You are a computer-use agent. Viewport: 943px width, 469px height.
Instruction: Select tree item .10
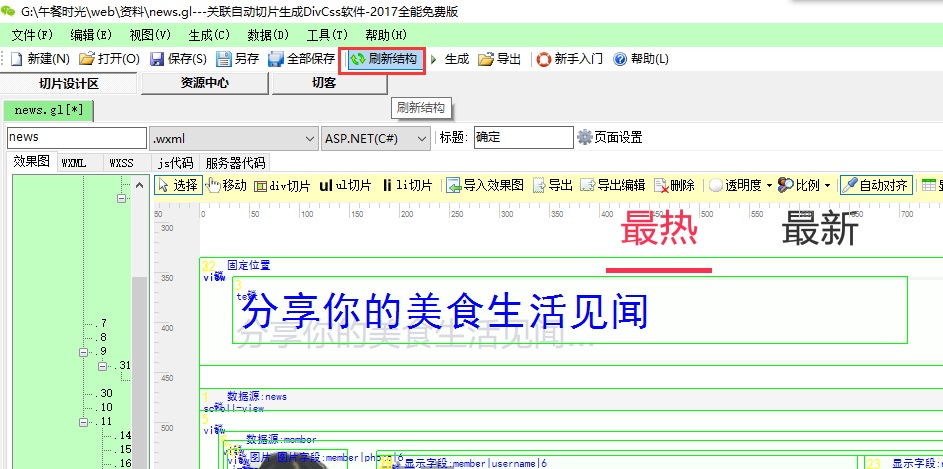tap(104, 407)
